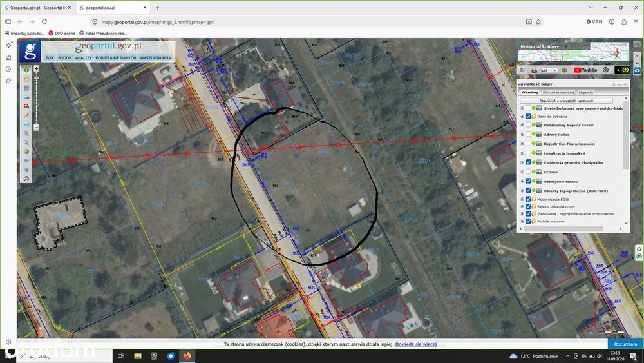
Task: Click the blue eye icon at right edge
Action: coord(637,71)
